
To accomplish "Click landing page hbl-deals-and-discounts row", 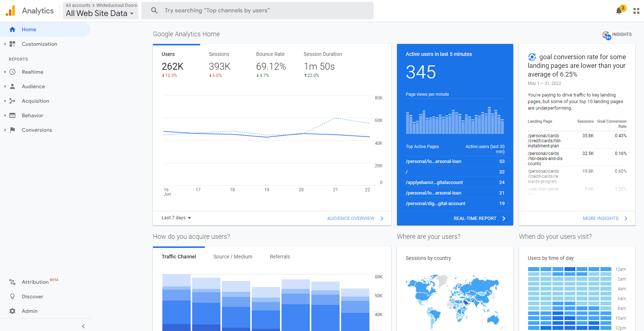I will point(577,158).
